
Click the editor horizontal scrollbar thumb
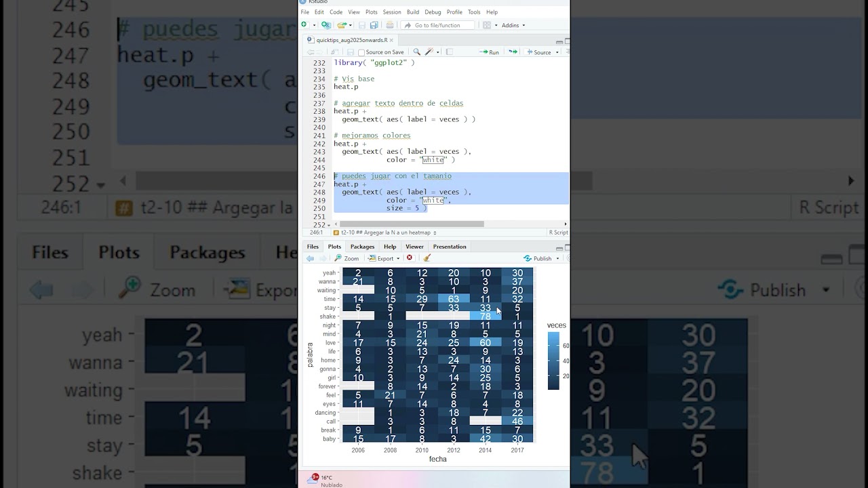(x=412, y=224)
